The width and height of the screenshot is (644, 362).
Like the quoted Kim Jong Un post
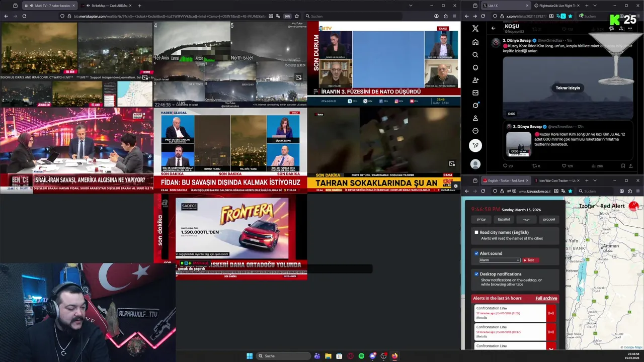coord(565,165)
